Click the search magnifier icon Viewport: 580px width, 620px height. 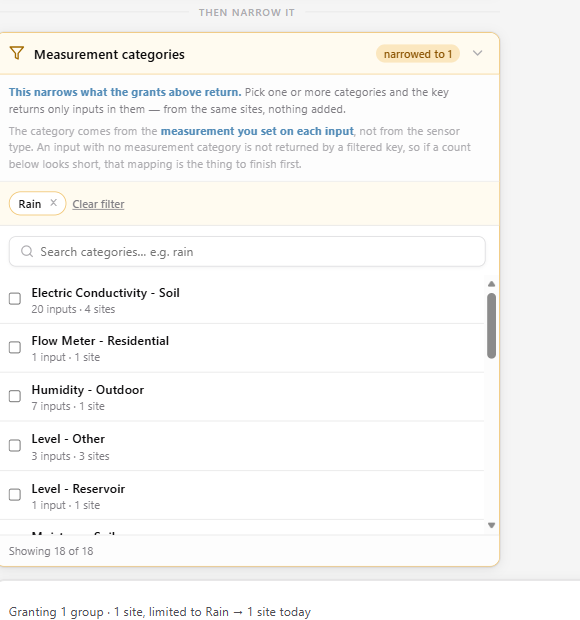[27, 251]
